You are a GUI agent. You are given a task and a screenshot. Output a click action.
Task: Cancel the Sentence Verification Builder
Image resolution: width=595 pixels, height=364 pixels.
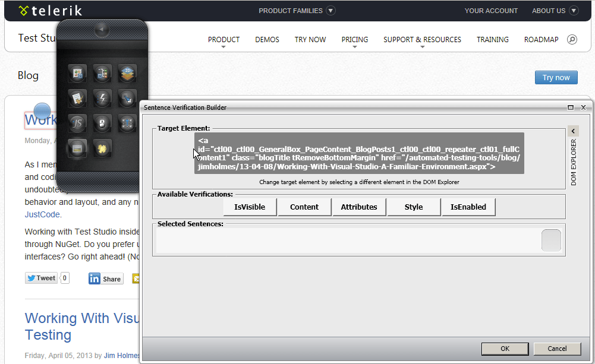557,349
